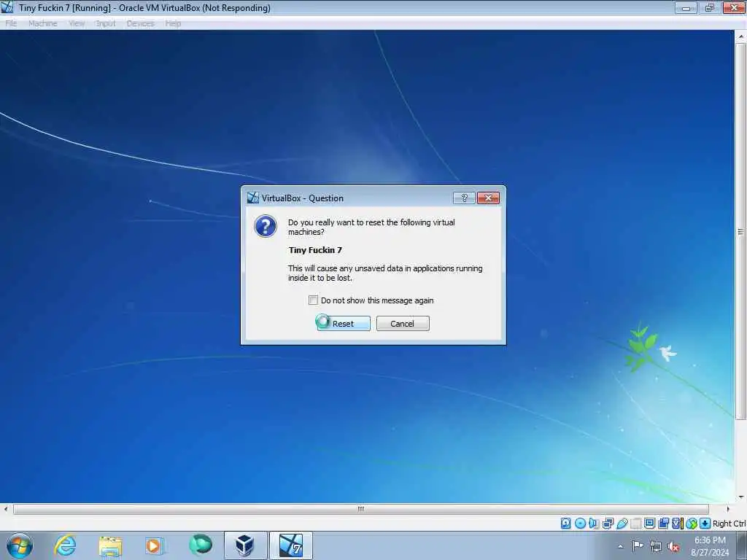The height and width of the screenshot is (560, 747).
Task: Click the bold VM name in the dialog
Action: (x=315, y=250)
